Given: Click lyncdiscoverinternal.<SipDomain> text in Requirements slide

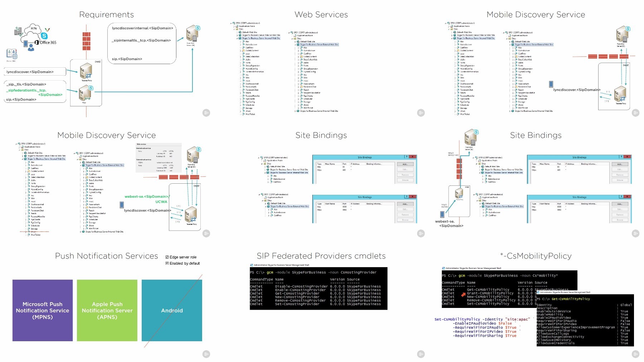Looking at the screenshot, I should click(x=142, y=28).
